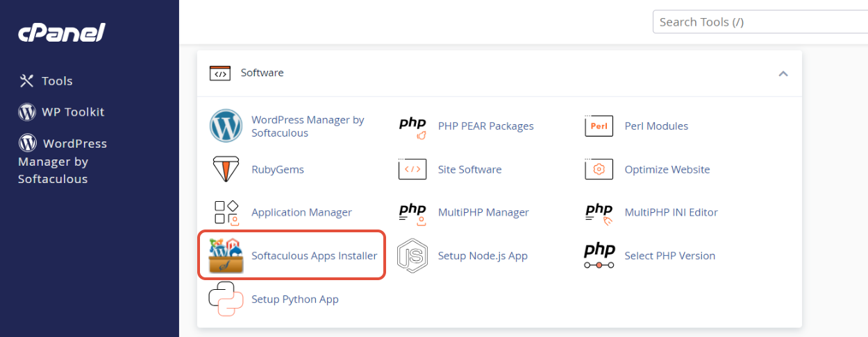Click the WP Toolkit WordPress icon
Screen dimensions: 868x337
(x=27, y=112)
